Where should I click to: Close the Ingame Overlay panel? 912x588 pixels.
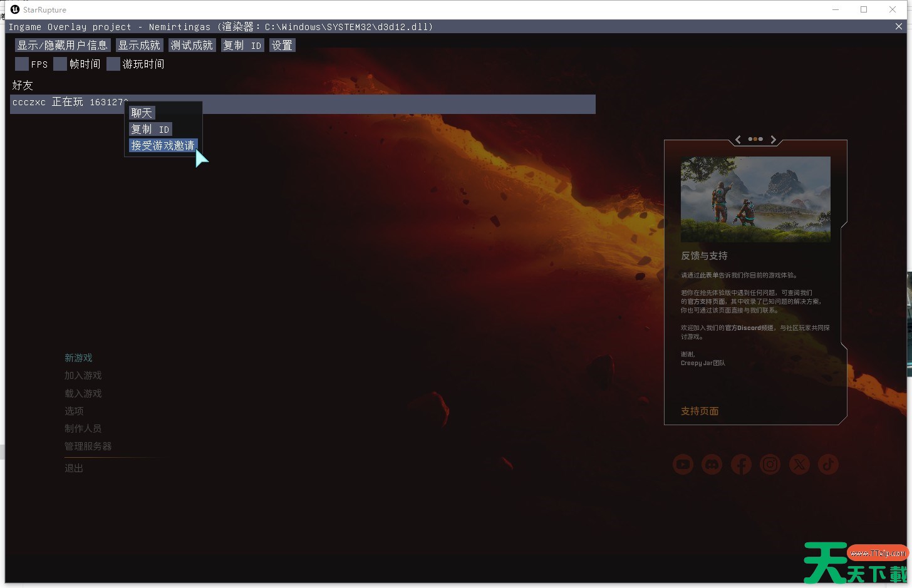point(899,26)
